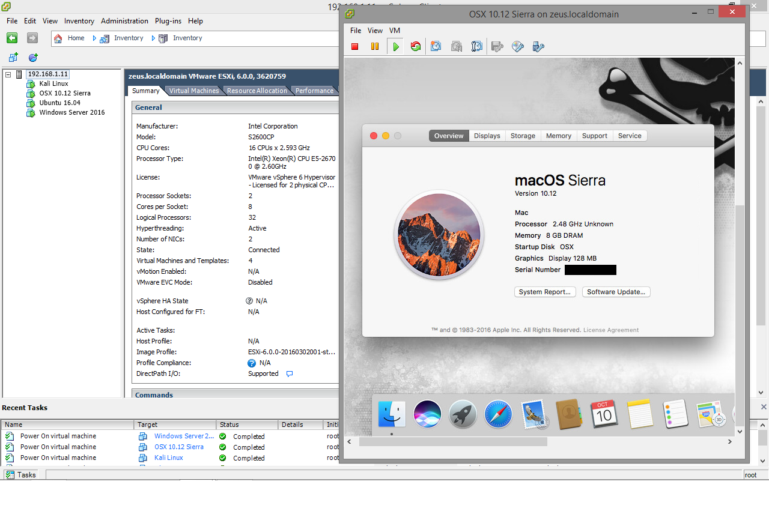
Task: Take a snapshot of the virtual machine
Action: (x=436, y=46)
